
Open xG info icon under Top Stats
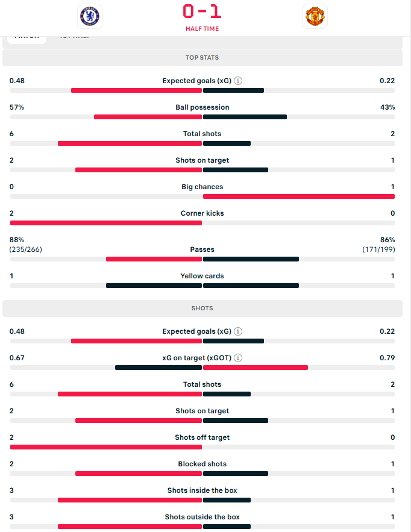coord(238,81)
